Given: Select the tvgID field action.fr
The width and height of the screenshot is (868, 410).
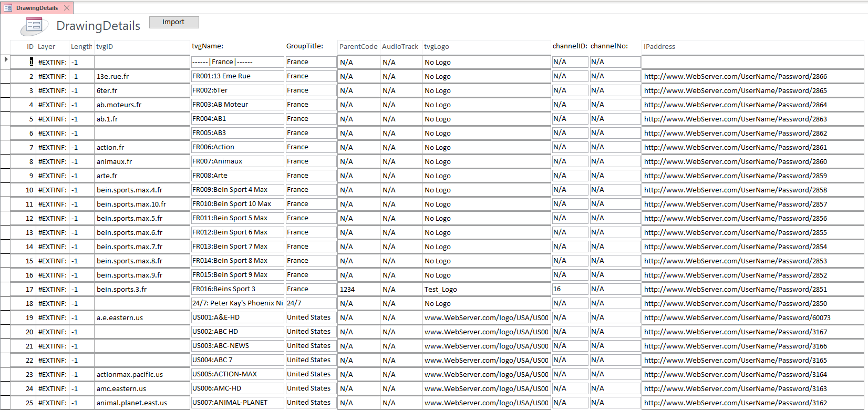Looking at the screenshot, I should (142, 147).
